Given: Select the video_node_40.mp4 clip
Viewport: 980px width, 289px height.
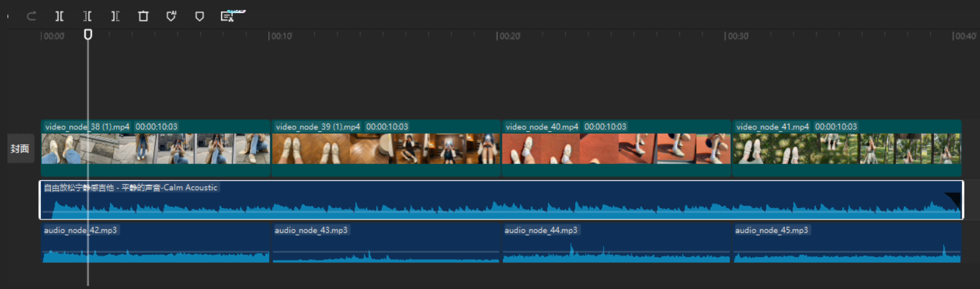Looking at the screenshot, I should pyautogui.click(x=617, y=148).
